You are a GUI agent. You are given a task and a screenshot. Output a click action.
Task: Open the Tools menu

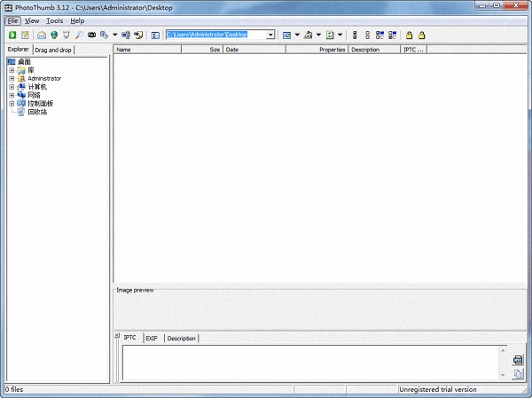point(55,20)
